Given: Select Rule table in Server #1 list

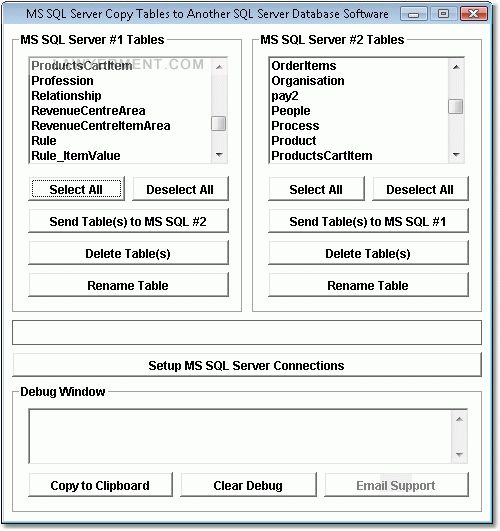Looking at the screenshot, I should point(120,141).
